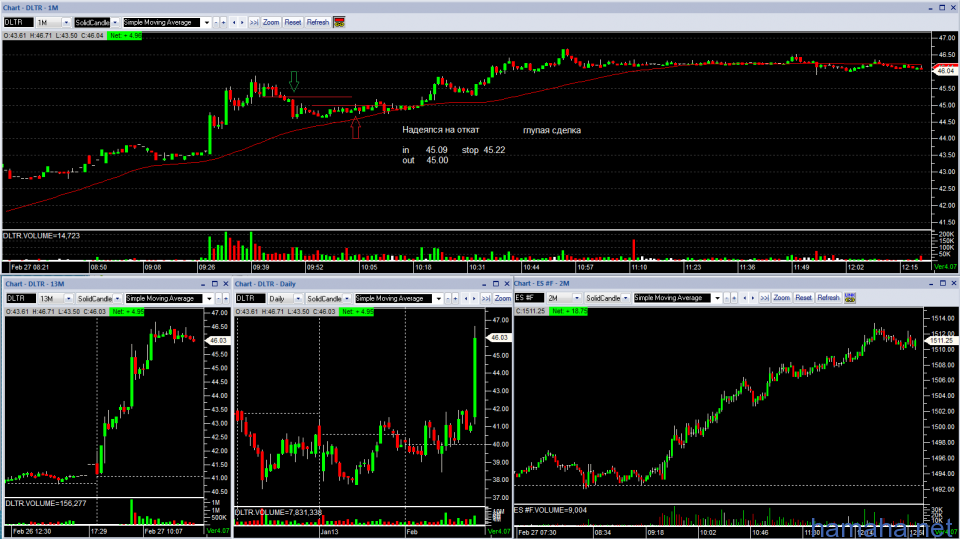Click left arrow in DLTR Daily chart toolbar
The width and height of the screenshot is (960, 539).
(x=466, y=298)
